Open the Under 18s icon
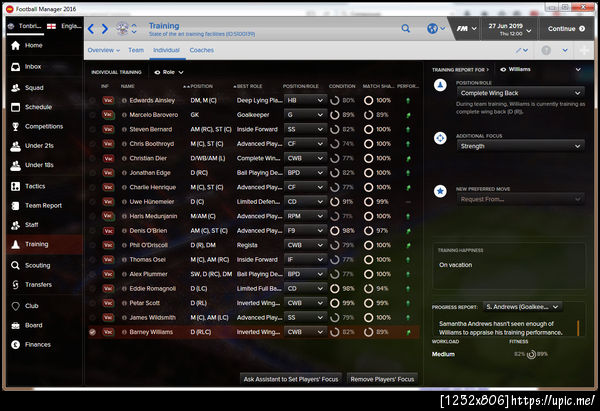The height and width of the screenshot is (411, 600). coord(15,165)
